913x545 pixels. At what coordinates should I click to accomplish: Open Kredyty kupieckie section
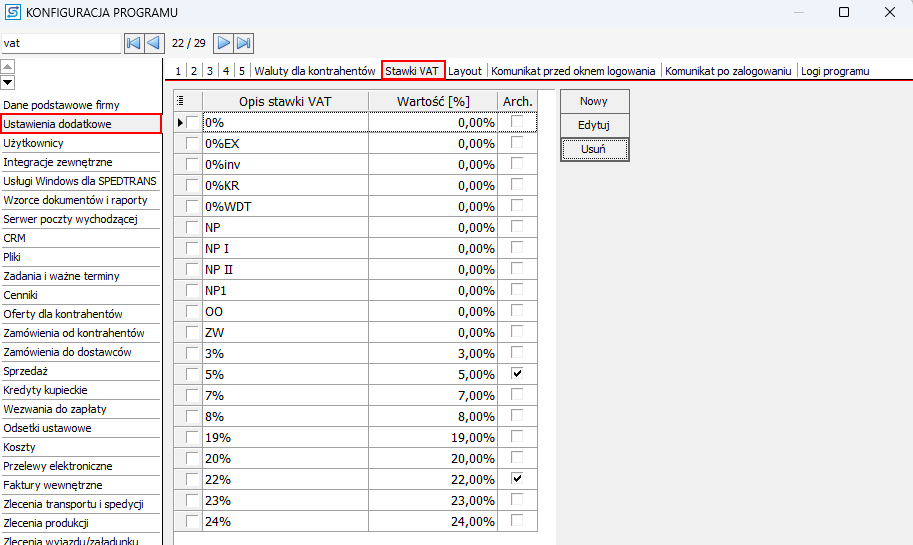tap(80, 390)
